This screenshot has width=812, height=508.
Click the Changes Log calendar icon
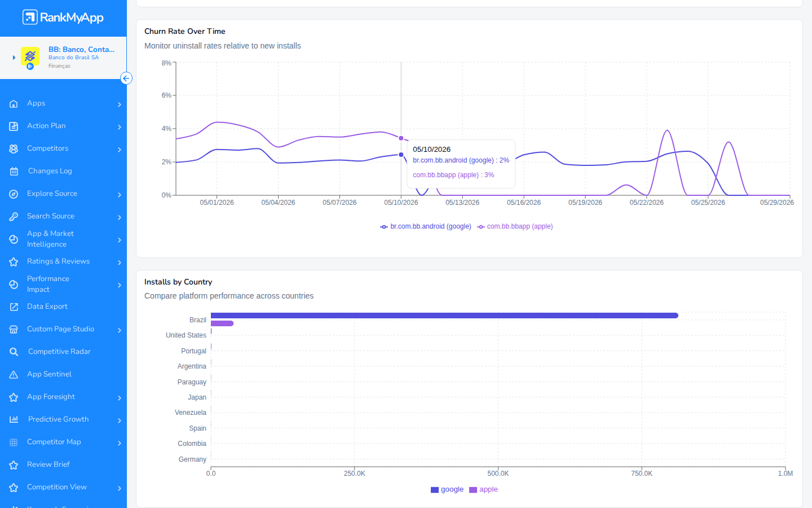pyautogui.click(x=14, y=172)
